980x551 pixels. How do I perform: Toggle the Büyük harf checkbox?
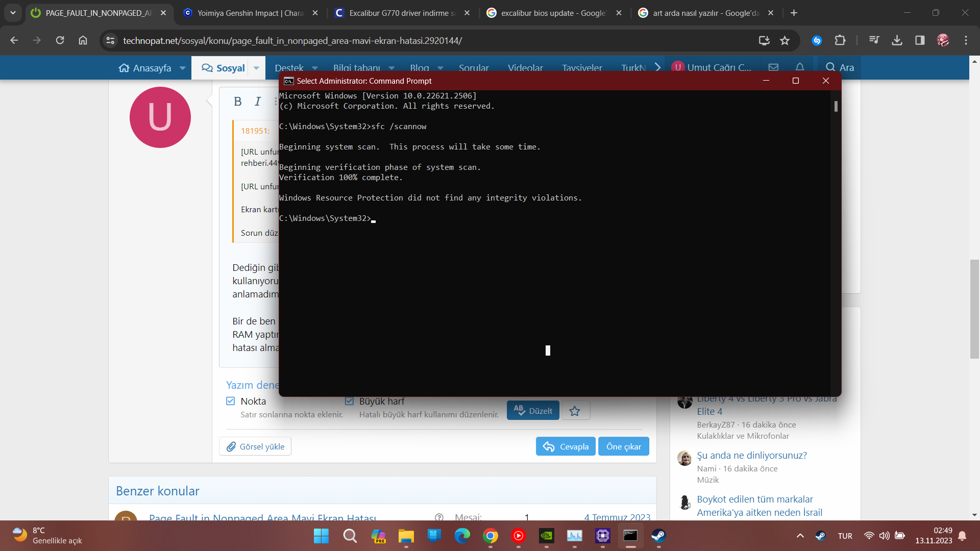[349, 402]
